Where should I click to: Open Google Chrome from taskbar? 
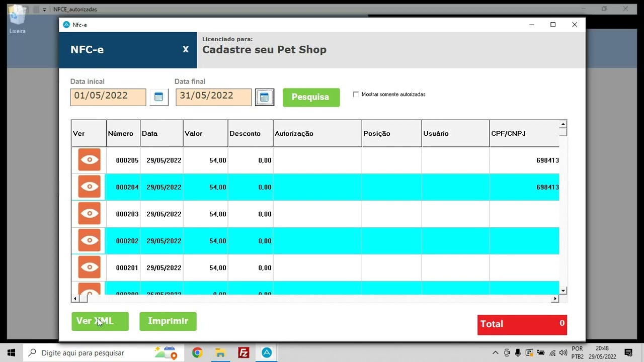click(x=197, y=352)
